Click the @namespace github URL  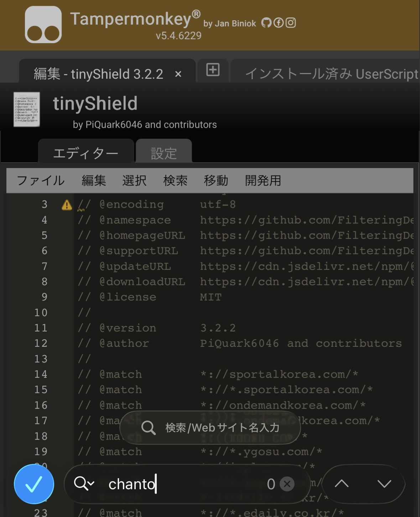pyautogui.click(x=307, y=220)
